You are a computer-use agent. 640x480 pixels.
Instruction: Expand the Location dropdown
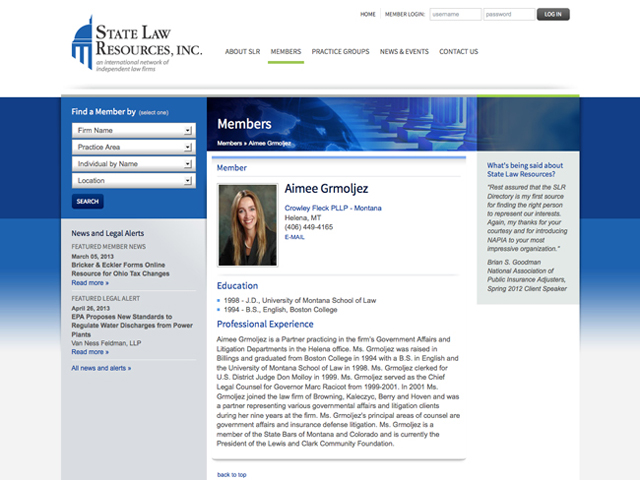(x=134, y=180)
